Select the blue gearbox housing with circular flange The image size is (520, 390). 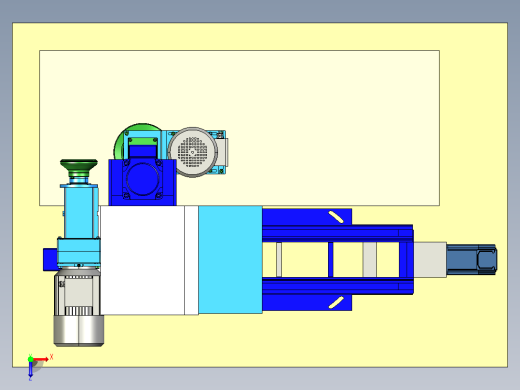click(x=142, y=182)
